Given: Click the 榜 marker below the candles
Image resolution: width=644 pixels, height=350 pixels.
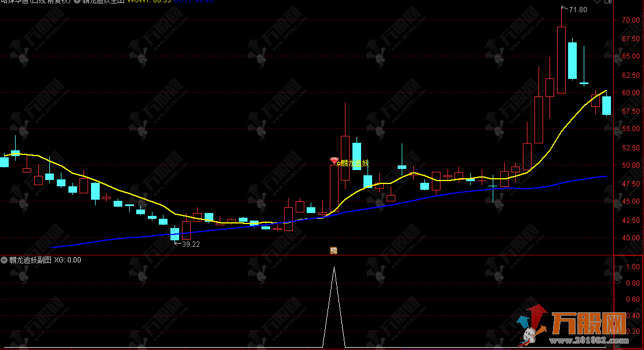Looking at the screenshot, I should coord(334,250).
